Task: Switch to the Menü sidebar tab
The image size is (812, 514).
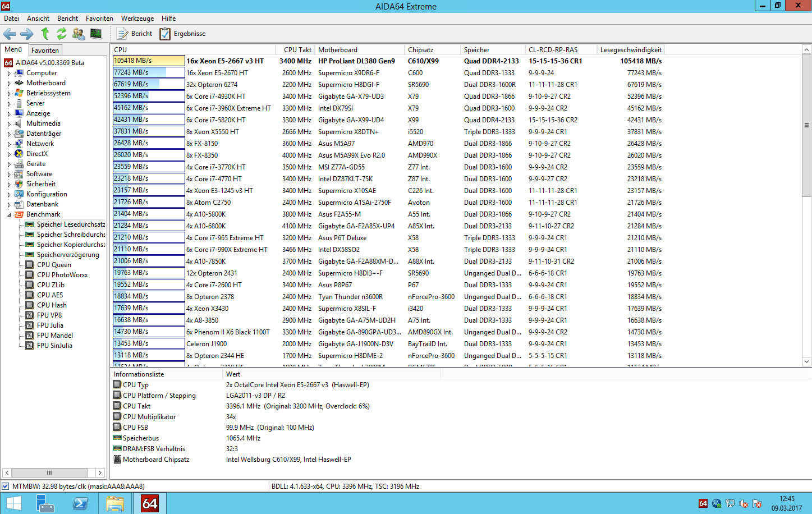Action: coord(13,49)
